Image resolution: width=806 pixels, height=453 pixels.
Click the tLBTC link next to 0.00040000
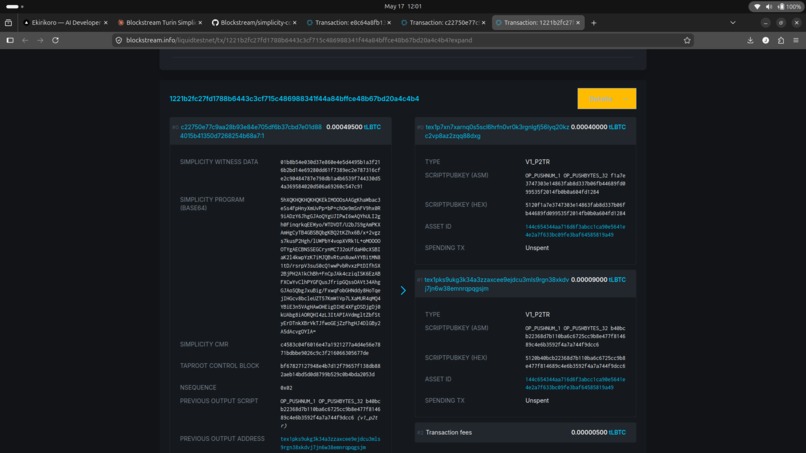[x=617, y=127]
